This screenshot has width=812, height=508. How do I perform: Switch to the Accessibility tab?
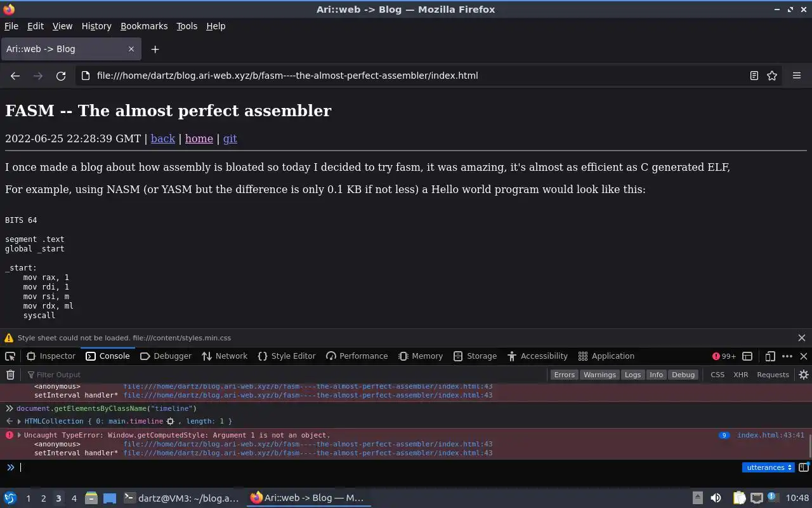537,356
